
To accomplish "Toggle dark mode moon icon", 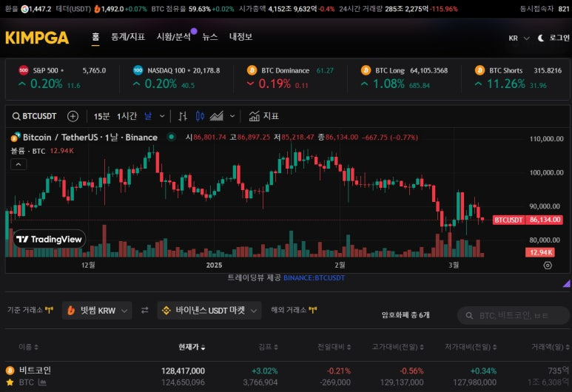I will point(541,38).
